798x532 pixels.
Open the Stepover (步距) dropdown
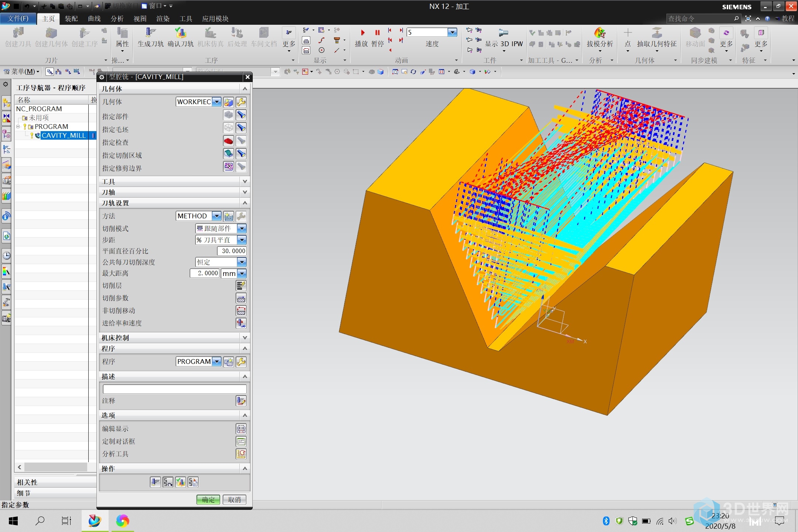[x=242, y=240]
